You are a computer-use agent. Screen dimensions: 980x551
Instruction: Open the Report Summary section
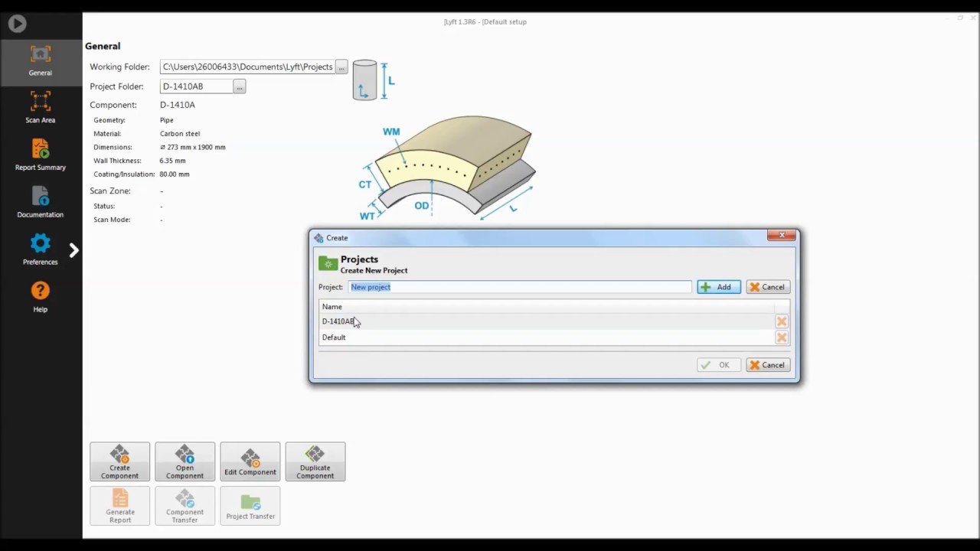point(41,155)
